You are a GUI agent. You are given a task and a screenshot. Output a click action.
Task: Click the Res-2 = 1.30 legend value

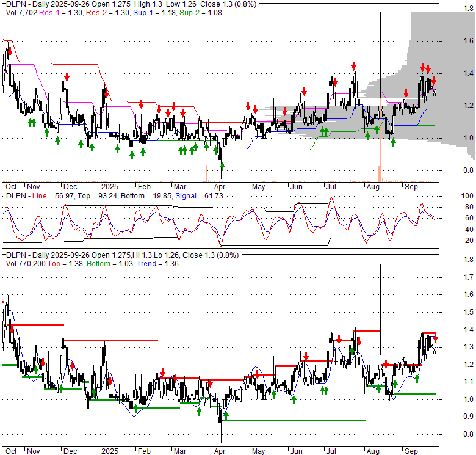[108, 13]
